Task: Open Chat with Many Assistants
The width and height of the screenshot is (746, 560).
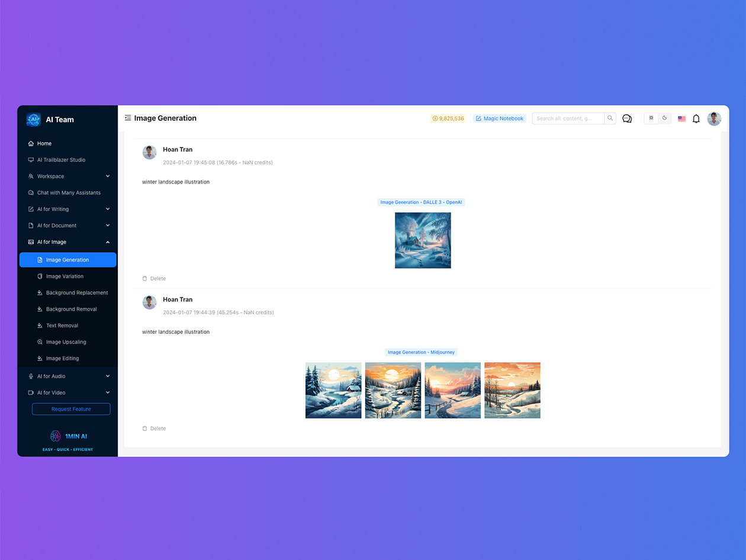Action: pos(68,192)
